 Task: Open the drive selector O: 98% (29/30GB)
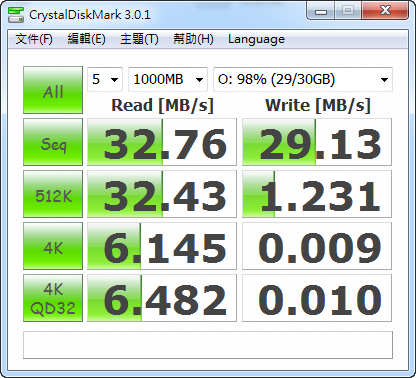(303, 79)
